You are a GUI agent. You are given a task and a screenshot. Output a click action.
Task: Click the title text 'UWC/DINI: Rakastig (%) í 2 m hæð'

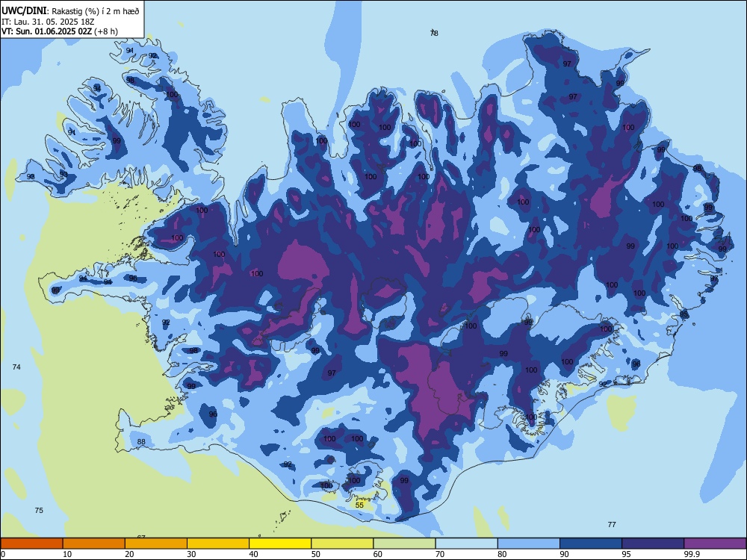70,11
